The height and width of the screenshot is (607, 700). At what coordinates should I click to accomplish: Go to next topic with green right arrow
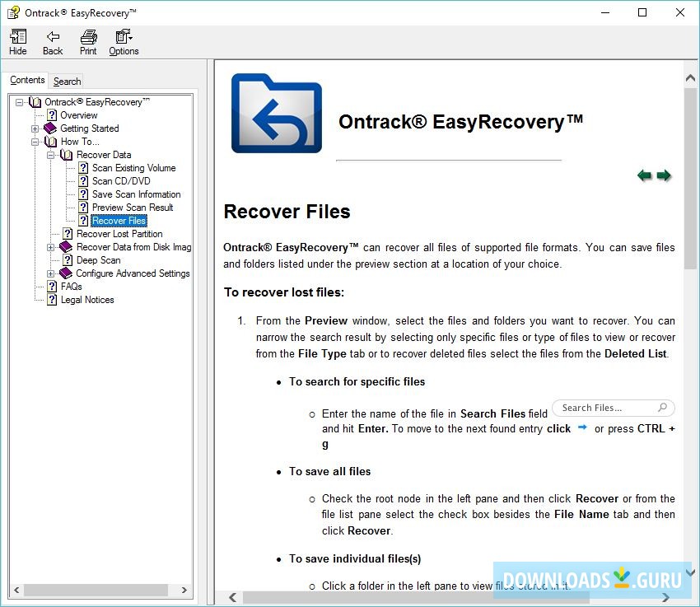point(664,175)
